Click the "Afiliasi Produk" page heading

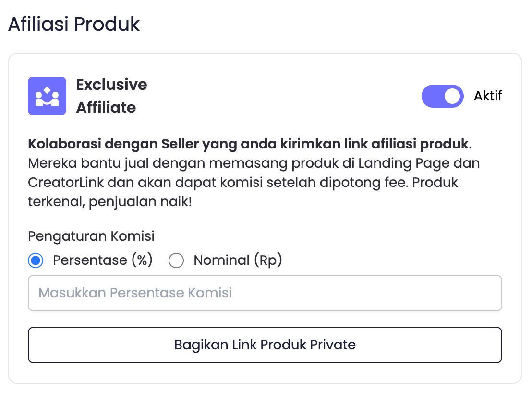pos(74,24)
